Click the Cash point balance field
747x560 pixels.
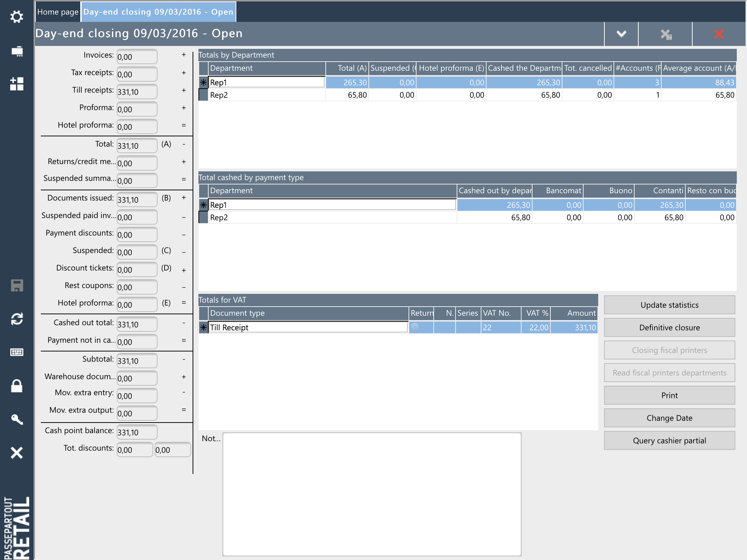coord(137,432)
